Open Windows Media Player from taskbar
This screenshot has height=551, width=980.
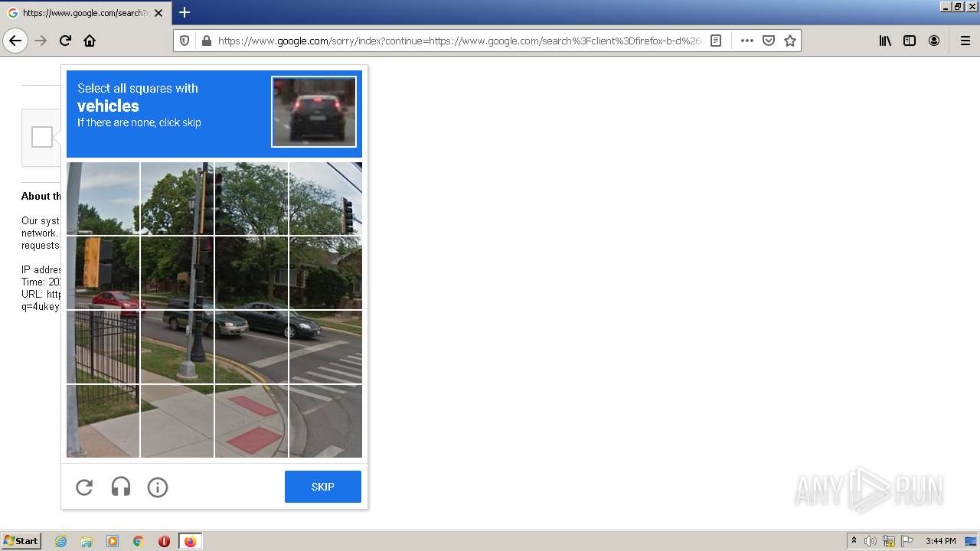point(113,541)
